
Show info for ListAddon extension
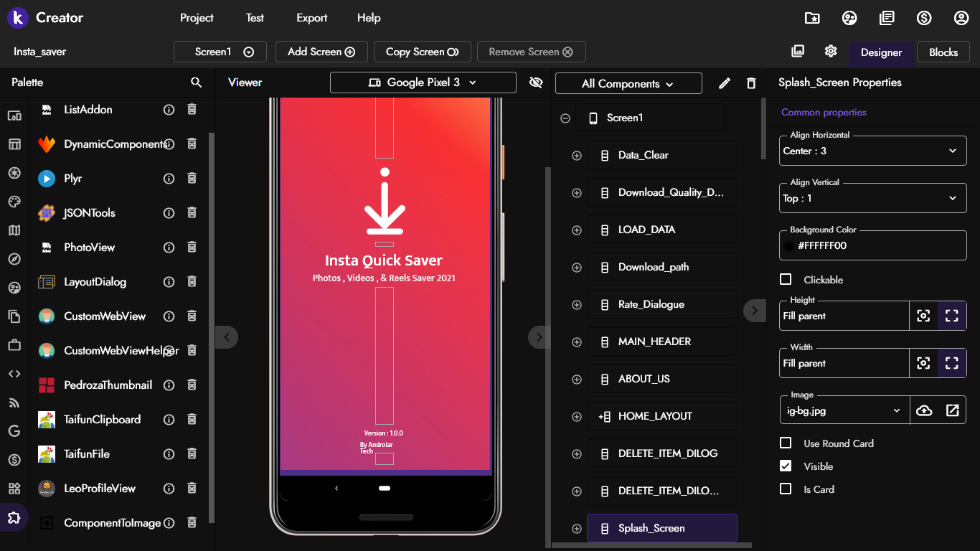tap(169, 110)
